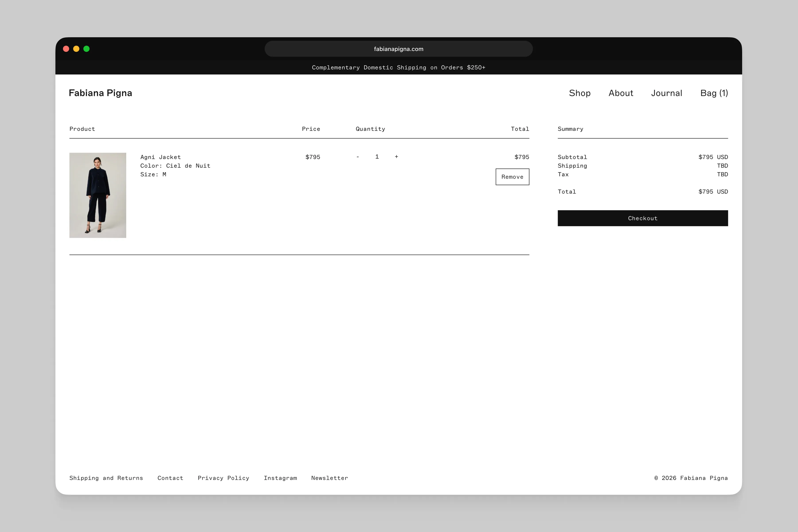Click the Remove button for Agni Jacket
The image size is (798, 532).
(x=512, y=177)
